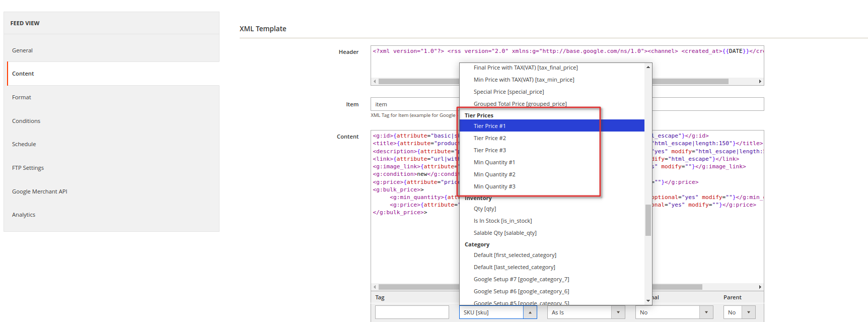Click Header textarea scroll left arrow
868x322 pixels.
tap(375, 81)
